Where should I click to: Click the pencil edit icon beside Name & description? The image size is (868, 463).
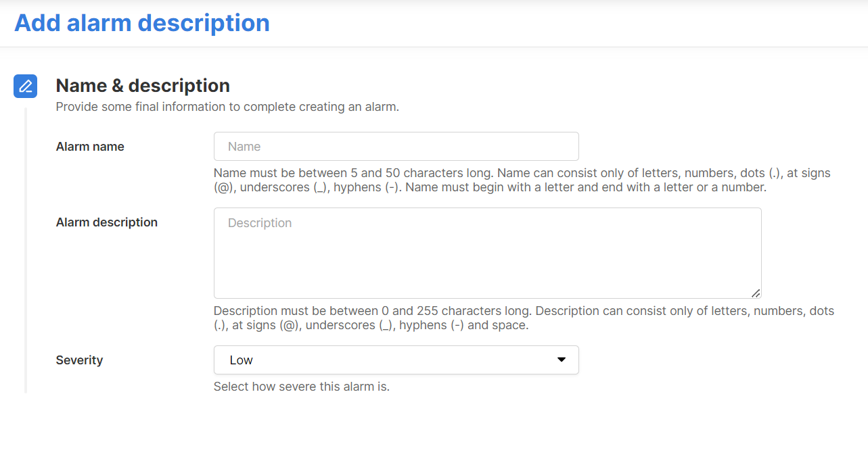coord(25,86)
